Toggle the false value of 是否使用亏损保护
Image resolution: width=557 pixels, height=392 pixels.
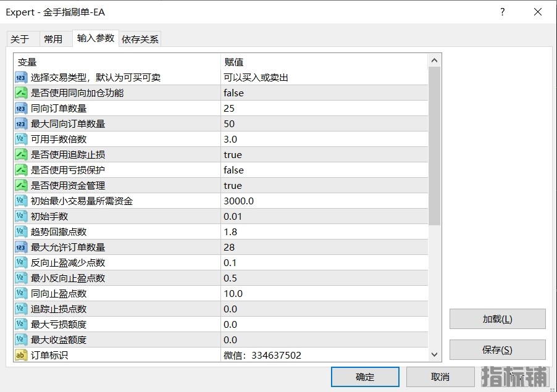point(234,170)
